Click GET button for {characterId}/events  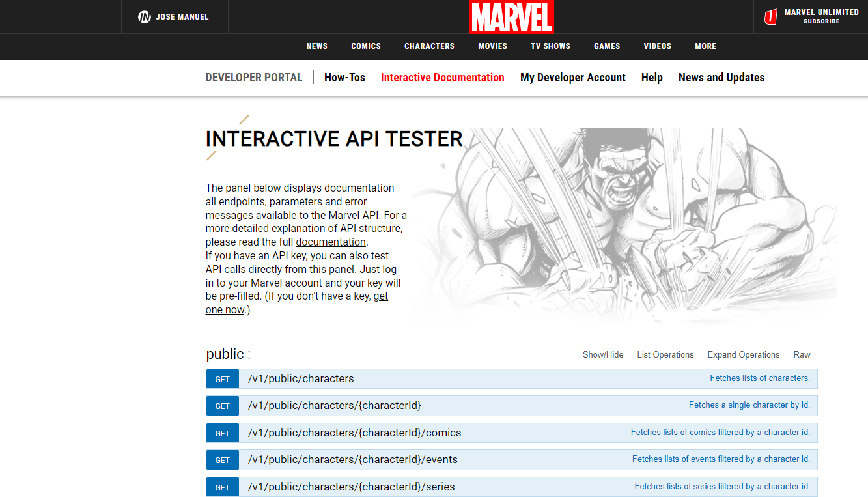223,460
